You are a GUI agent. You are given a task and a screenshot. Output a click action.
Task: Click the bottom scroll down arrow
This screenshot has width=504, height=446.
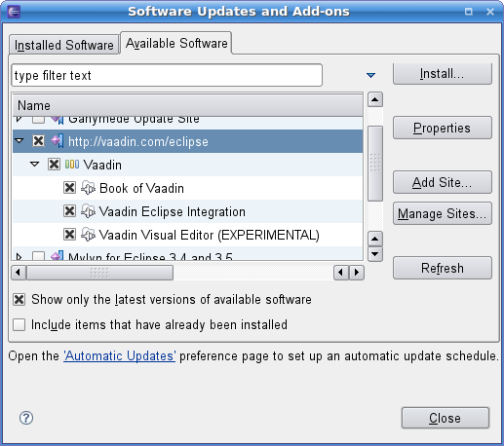tap(375, 254)
